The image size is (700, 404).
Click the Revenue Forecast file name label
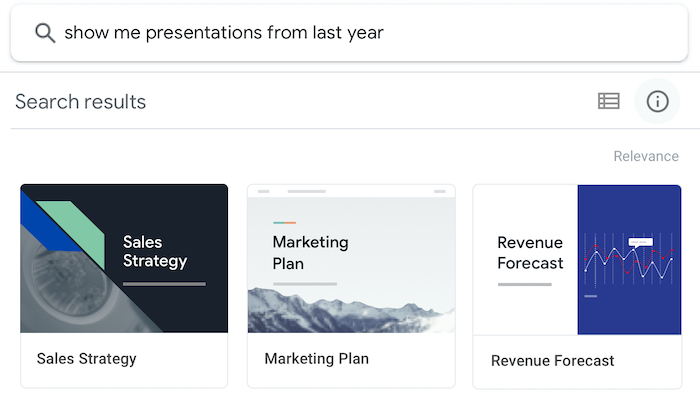tap(552, 360)
